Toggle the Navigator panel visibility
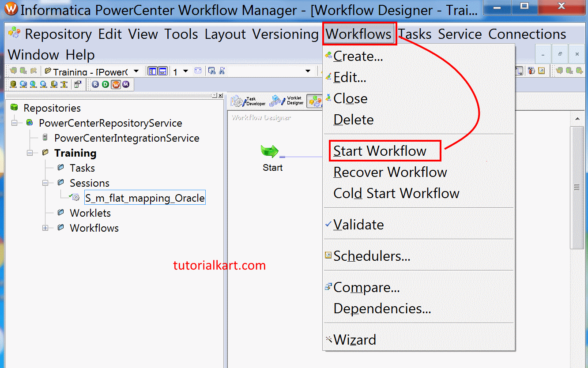The image size is (588, 368). 151,71
